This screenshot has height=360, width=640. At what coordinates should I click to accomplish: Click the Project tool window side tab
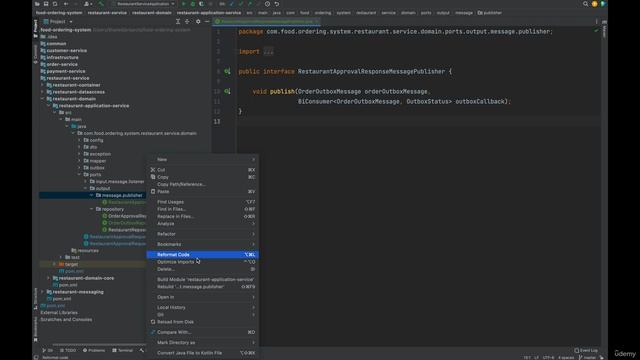tap(36, 29)
